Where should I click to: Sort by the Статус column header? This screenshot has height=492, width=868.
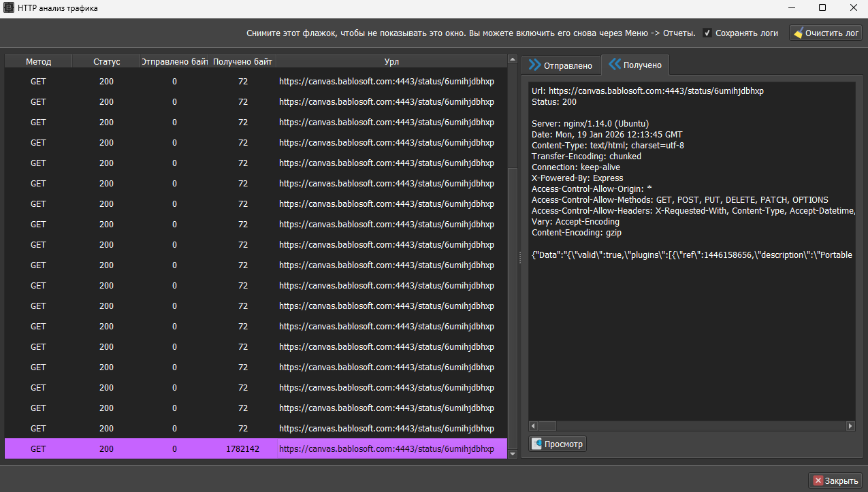(x=106, y=62)
